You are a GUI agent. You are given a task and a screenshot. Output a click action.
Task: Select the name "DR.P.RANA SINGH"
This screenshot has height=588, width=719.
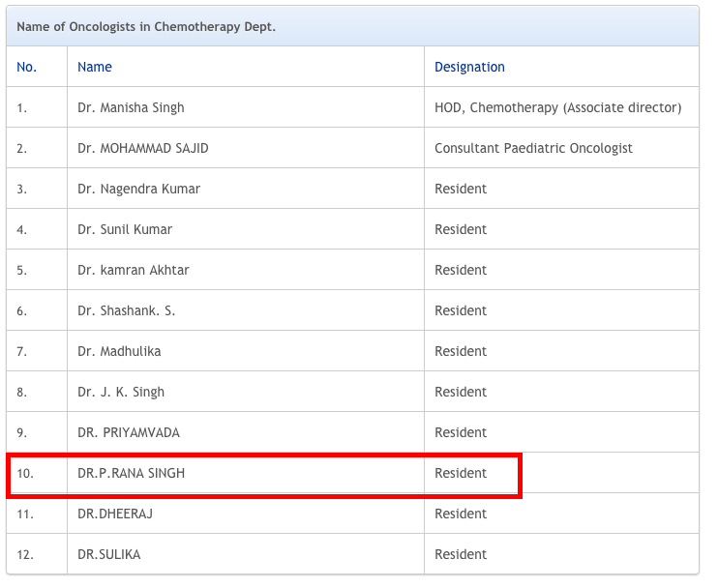[x=132, y=473]
